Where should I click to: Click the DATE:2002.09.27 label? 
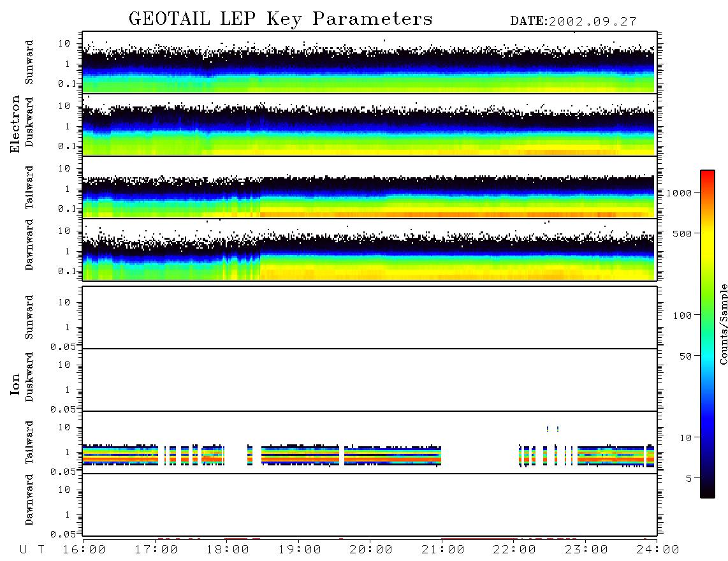[573, 22]
